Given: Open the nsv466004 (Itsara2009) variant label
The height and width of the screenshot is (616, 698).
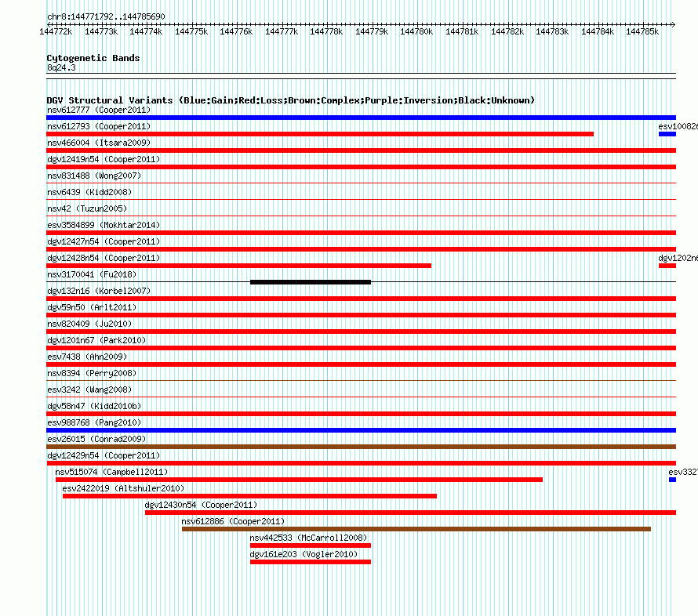Looking at the screenshot, I should click(99, 143).
